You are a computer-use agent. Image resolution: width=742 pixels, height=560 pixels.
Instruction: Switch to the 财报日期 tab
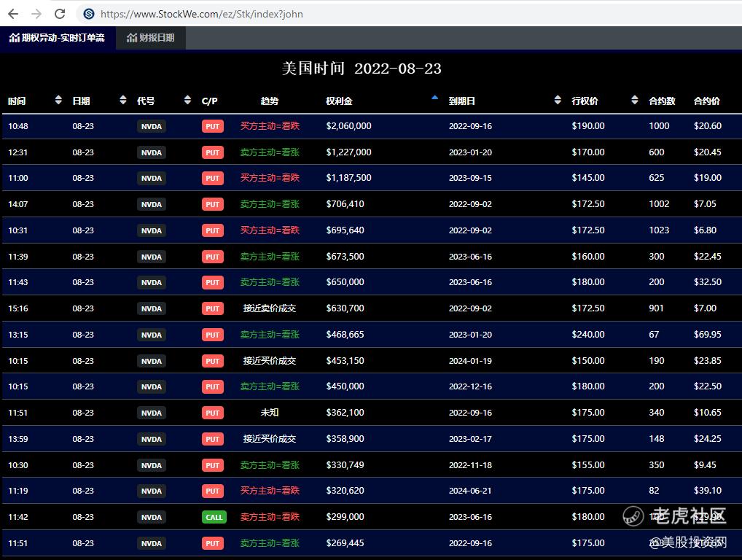151,38
